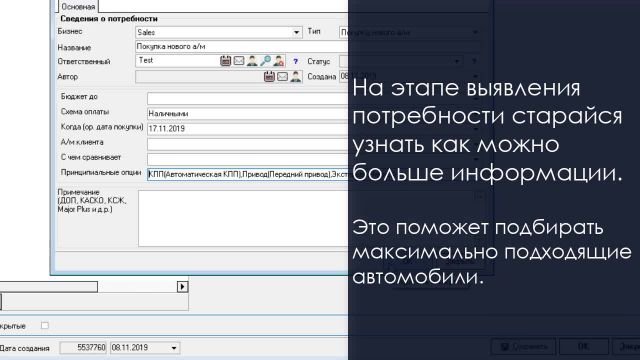The width and height of the screenshot is (640, 360).
Task: Click the empty Бюджет до field
Action: 248,98
